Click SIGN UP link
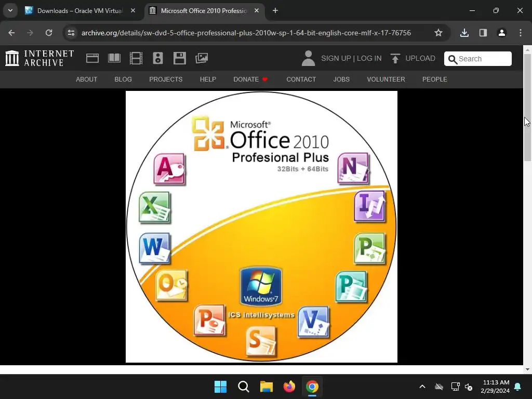Screen dimensions: 532x399 (x=336, y=58)
